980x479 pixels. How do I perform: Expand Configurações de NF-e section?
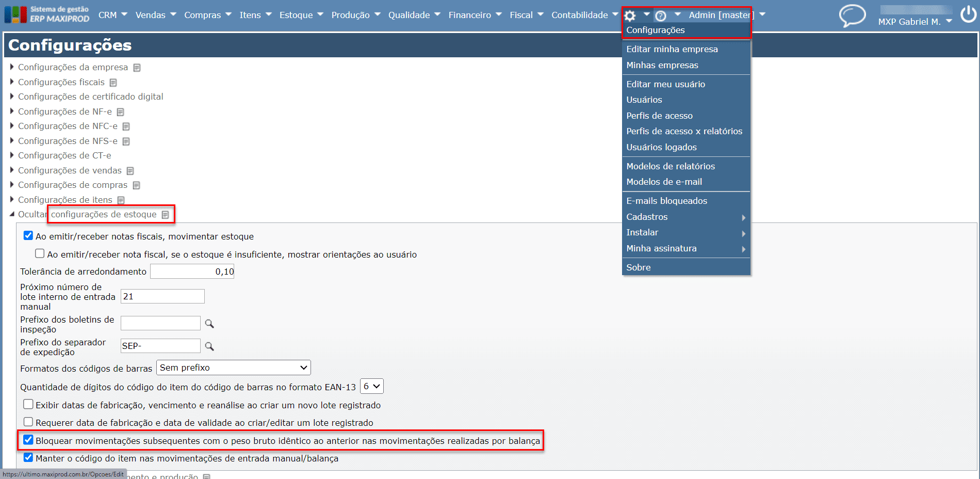pyautogui.click(x=64, y=111)
